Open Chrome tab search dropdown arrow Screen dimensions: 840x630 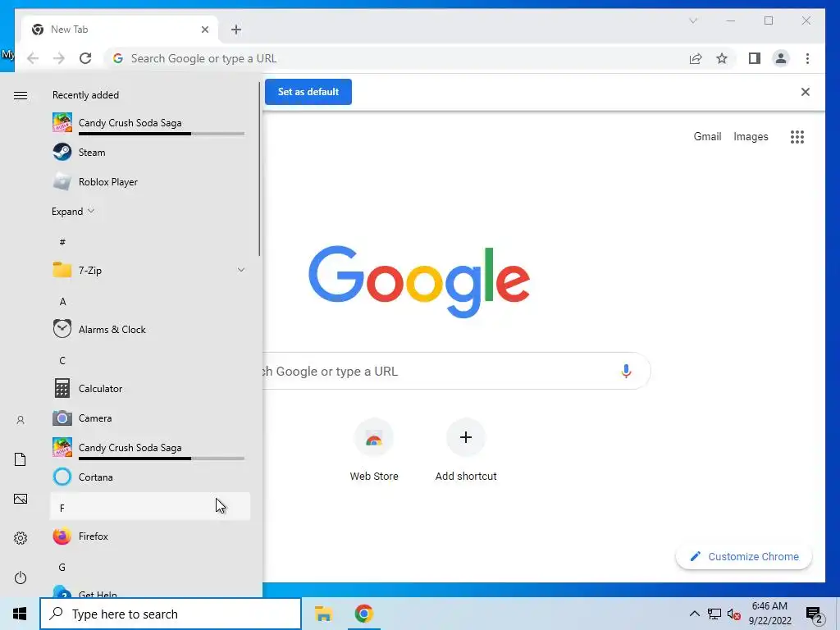coord(692,21)
